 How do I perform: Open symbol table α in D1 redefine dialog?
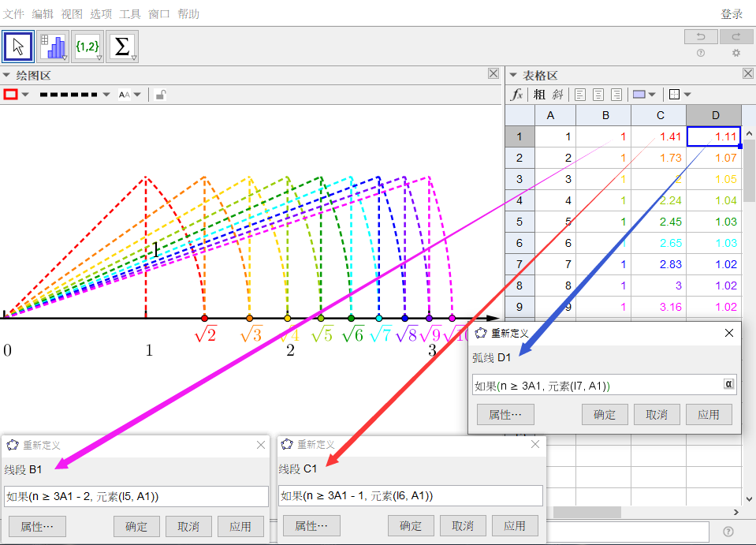point(728,384)
